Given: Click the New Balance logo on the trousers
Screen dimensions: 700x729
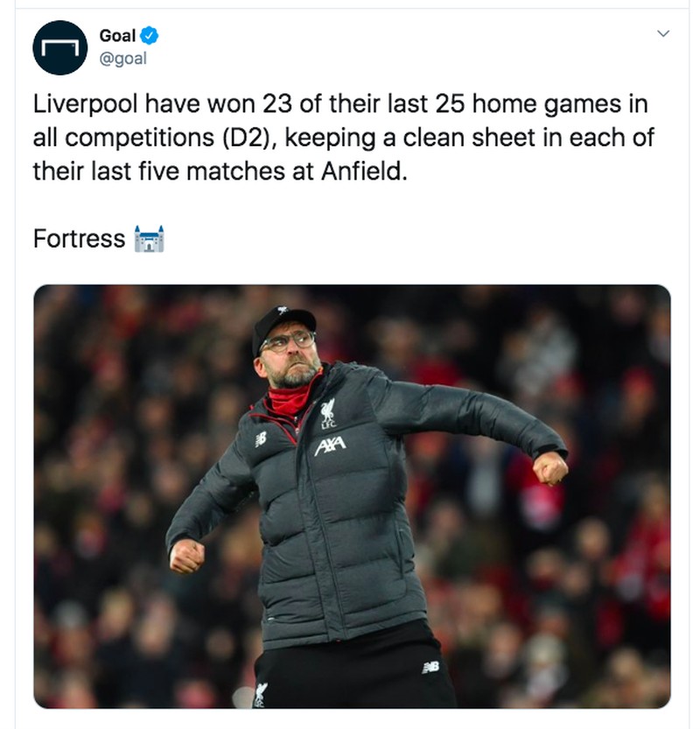Looking at the screenshot, I should [x=430, y=667].
